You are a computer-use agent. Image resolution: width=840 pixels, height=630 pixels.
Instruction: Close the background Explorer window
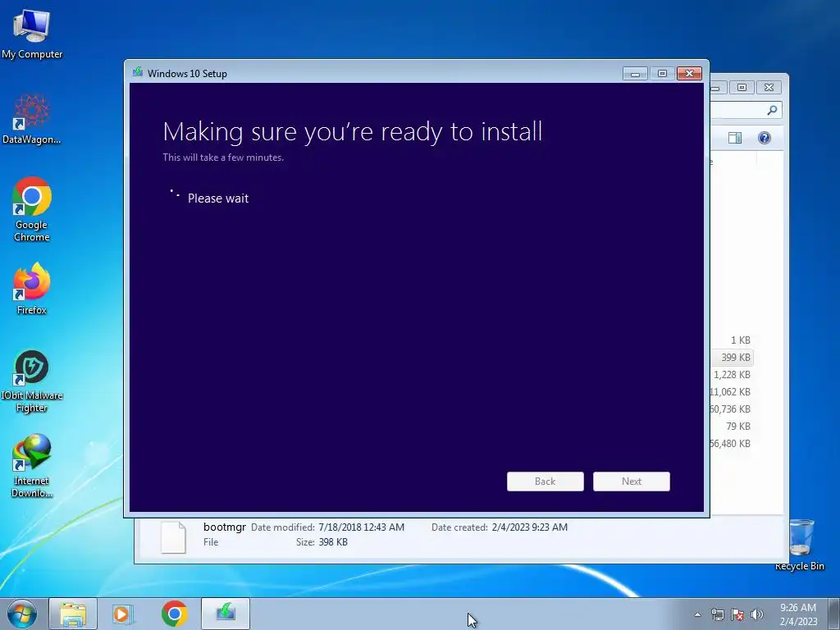(769, 87)
